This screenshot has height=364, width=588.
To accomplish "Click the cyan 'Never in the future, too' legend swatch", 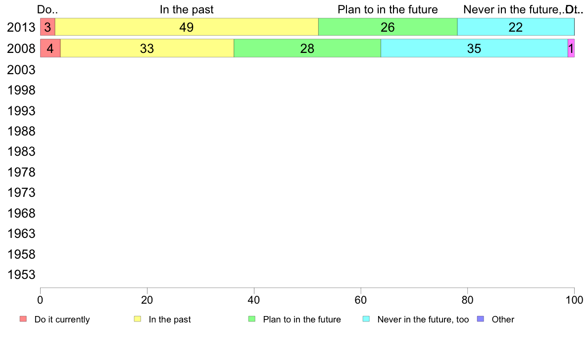I will point(366,319).
